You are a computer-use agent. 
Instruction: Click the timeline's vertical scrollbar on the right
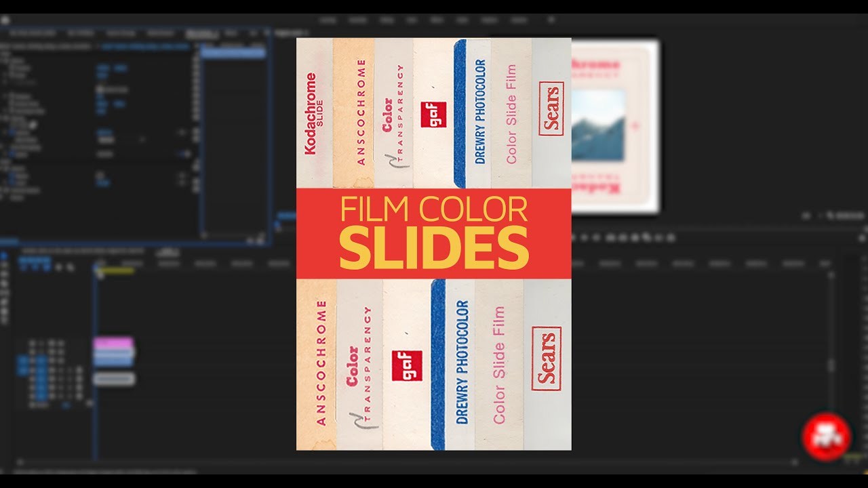pos(831,365)
